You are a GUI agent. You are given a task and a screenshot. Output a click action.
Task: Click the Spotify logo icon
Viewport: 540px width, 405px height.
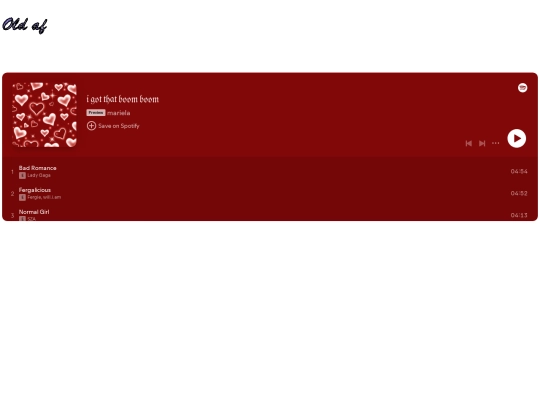522,88
